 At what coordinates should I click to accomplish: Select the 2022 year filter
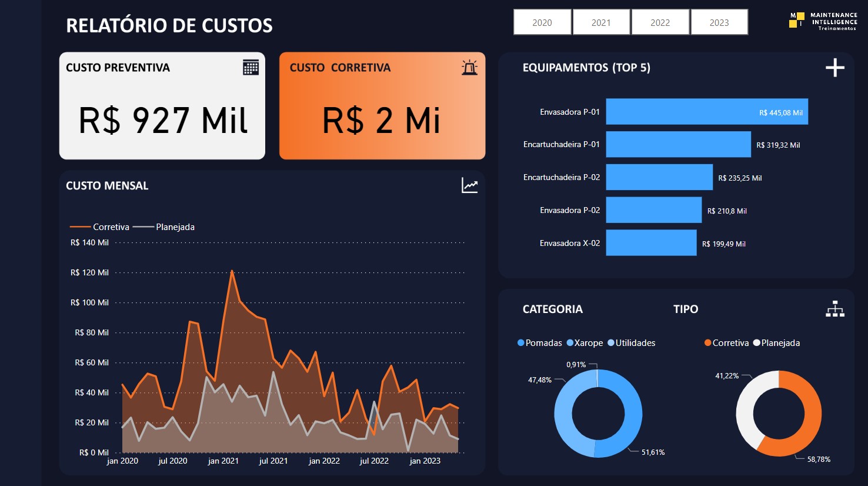click(x=660, y=22)
